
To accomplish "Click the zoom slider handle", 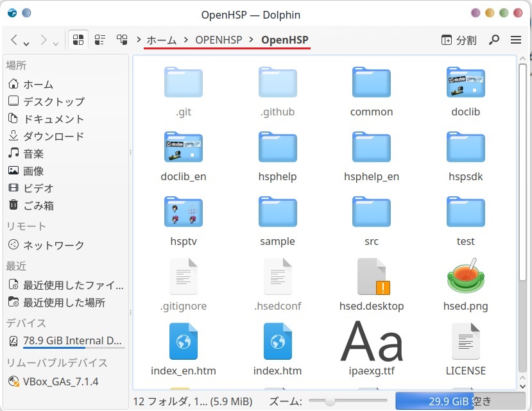I will [330, 401].
